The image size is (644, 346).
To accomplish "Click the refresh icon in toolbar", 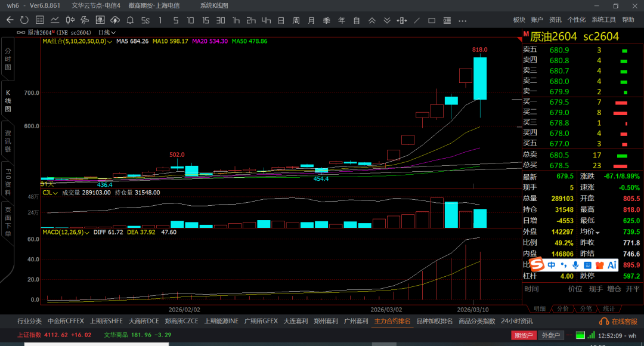I will coord(24,20).
